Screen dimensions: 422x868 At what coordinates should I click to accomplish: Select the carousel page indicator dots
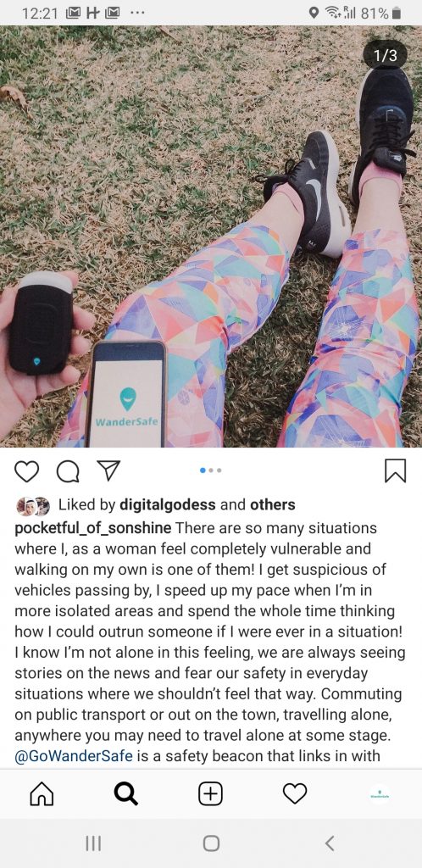(211, 470)
